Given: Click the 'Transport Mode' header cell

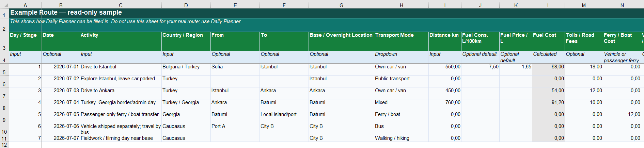Looking at the screenshot, I should point(401,41).
